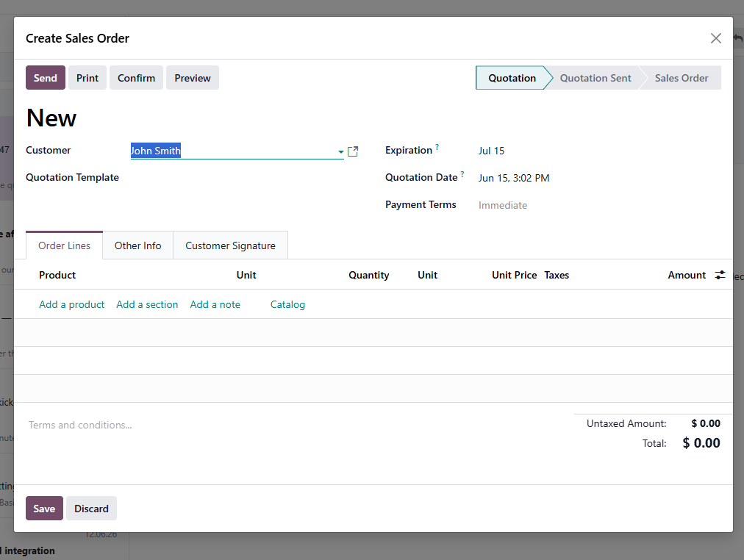Click the Product column header
Image resolution: width=744 pixels, height=560 pixels.
click(x=57, y=275)
